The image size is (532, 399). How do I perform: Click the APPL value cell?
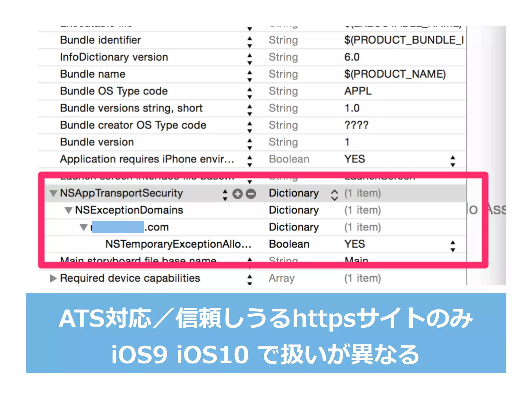pyautogui.click(x=358, y=91)
